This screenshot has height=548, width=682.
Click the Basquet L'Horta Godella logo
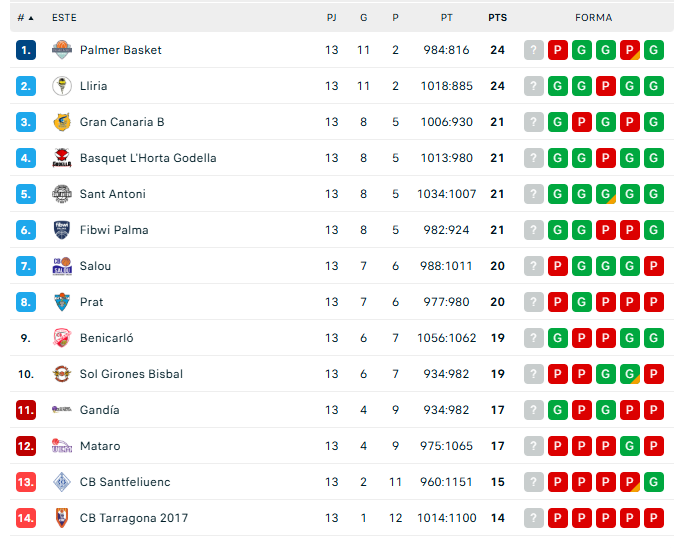click(62, 158)
